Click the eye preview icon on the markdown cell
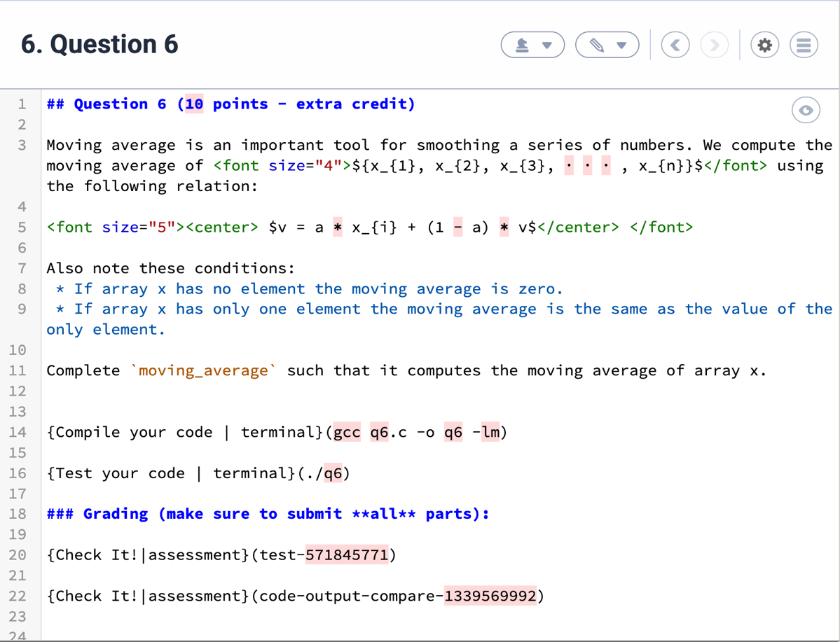 coord(805,110)
